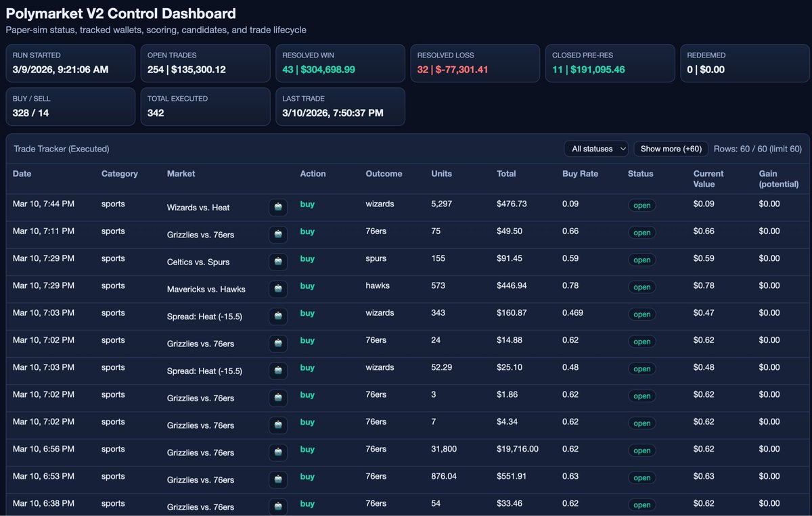
Task: Click the Closed Pre-Res value $191,095.46
Action: [x=598, y=70]
